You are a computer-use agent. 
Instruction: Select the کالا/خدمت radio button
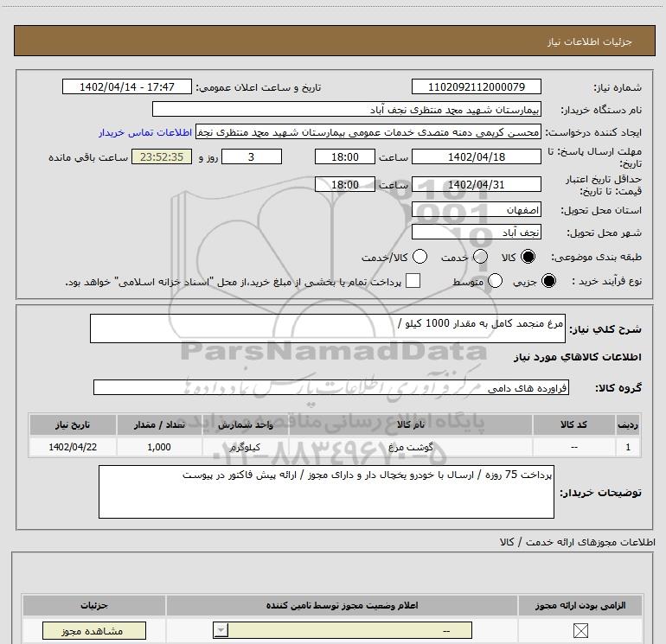click(x=419, y=257)
